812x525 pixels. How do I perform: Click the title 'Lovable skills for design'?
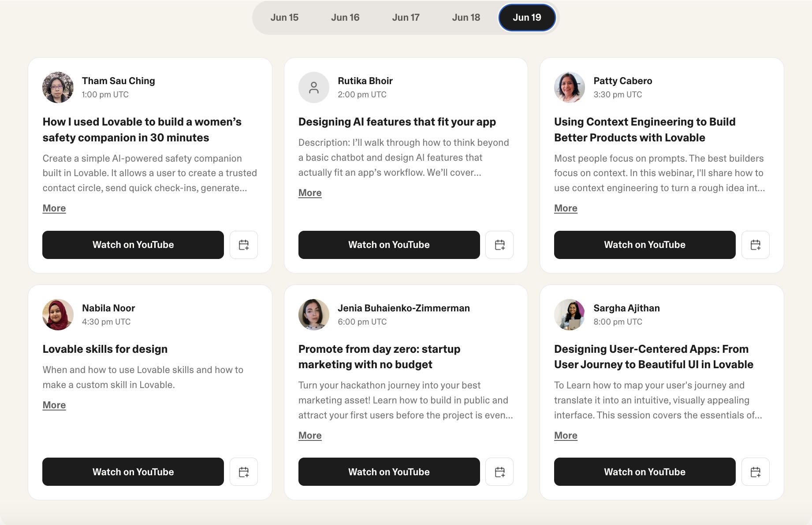click(x=105, y=349)
